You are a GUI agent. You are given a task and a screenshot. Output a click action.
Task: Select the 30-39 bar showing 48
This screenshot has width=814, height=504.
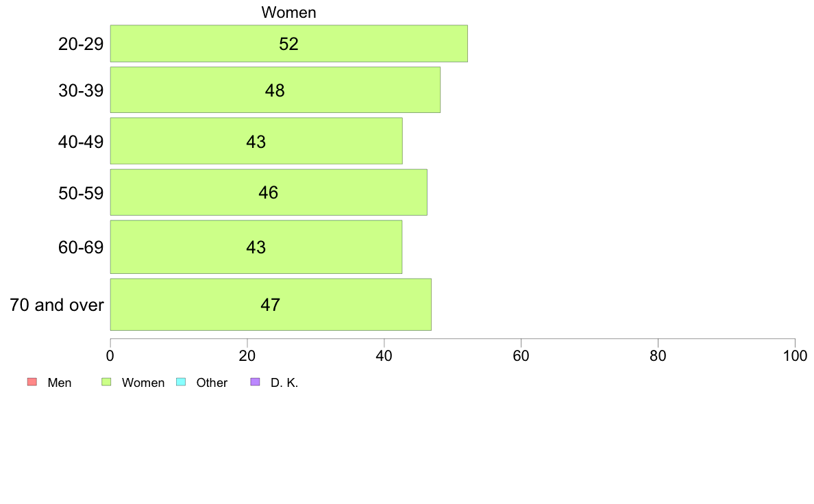[x=275, y=90]
